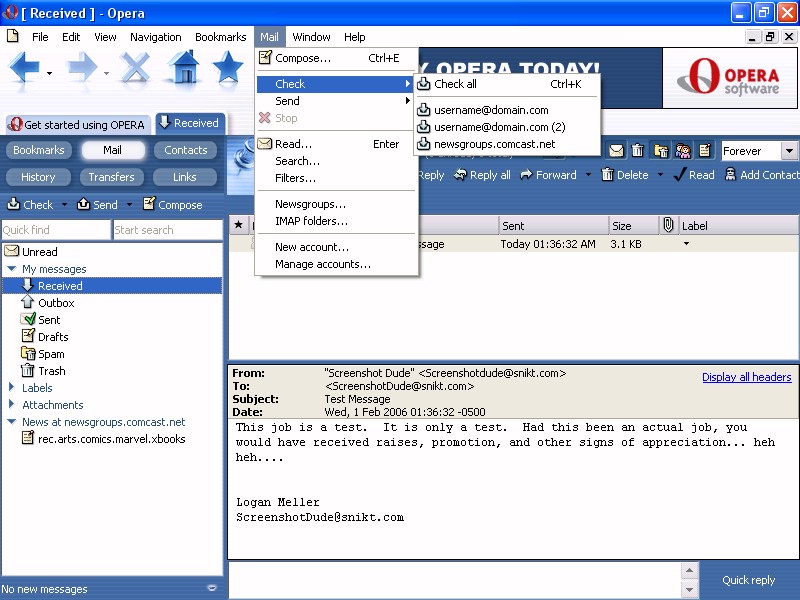Click the History panel button
This screenshot has width=800, height=600.
pos(38,177)
